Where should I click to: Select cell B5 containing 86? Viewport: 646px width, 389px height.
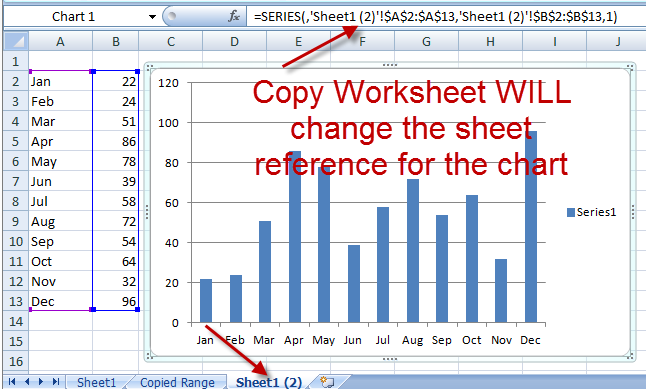coord(116,142)
